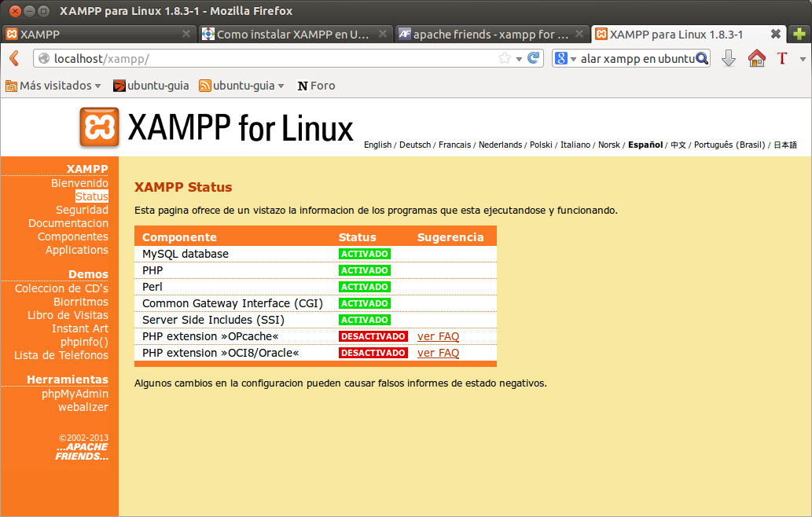The image size is (812, 517).
Task: Launch phpMyAdmin from Herramientas
Action: 75,394
